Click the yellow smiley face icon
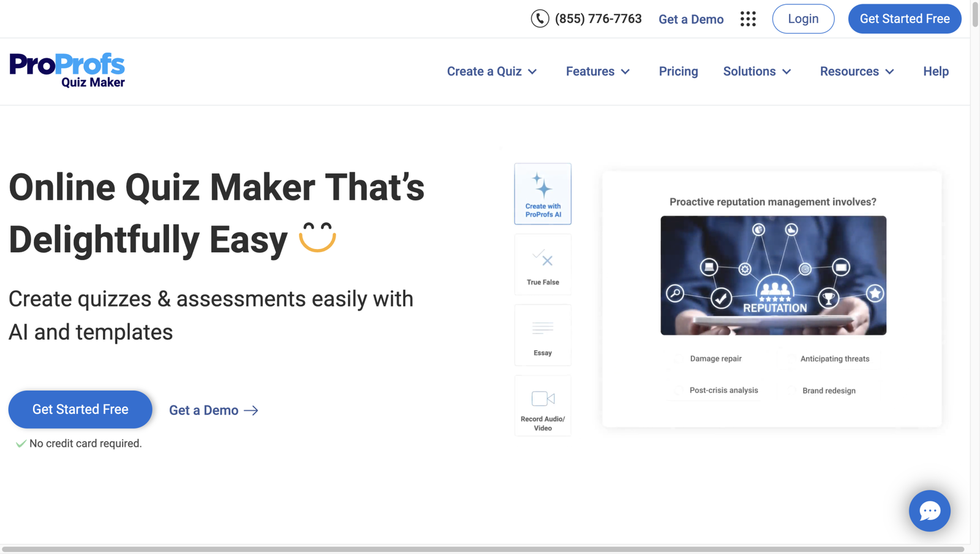980x554 pixels. tap(317, 236)
